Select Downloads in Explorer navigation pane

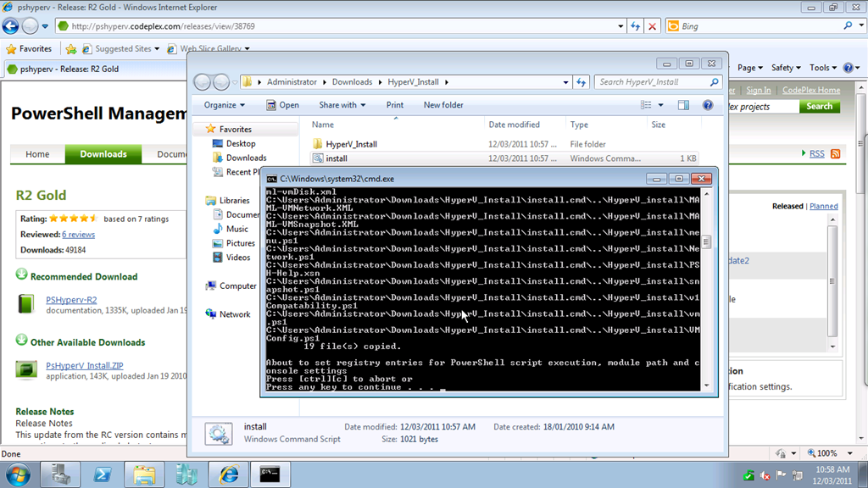(x=246, y=158)
